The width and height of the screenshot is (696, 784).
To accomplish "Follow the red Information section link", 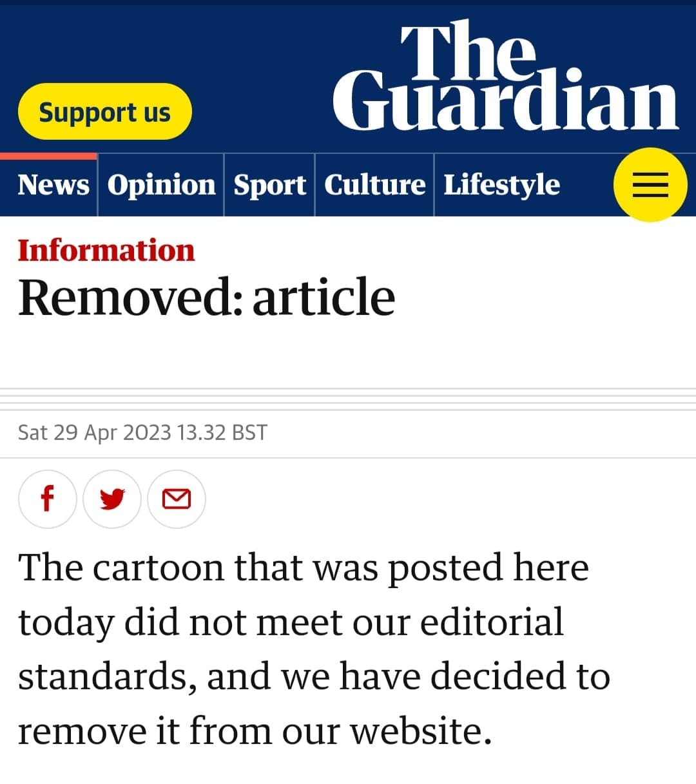I will click(x=106, y=250).
